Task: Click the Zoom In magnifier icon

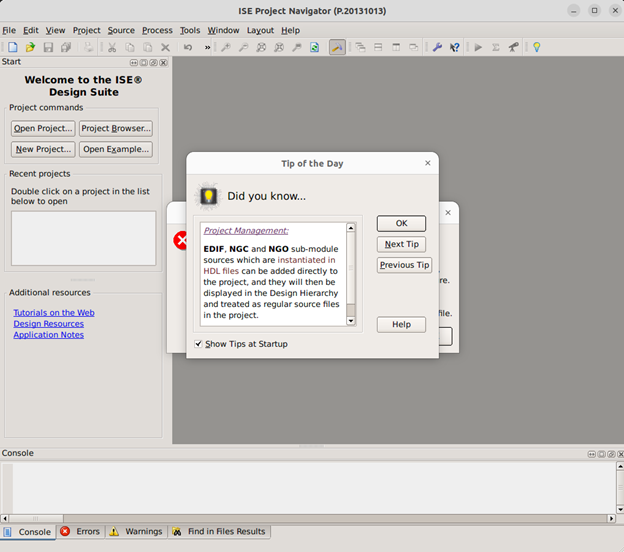Action: (x=226, y=47)
